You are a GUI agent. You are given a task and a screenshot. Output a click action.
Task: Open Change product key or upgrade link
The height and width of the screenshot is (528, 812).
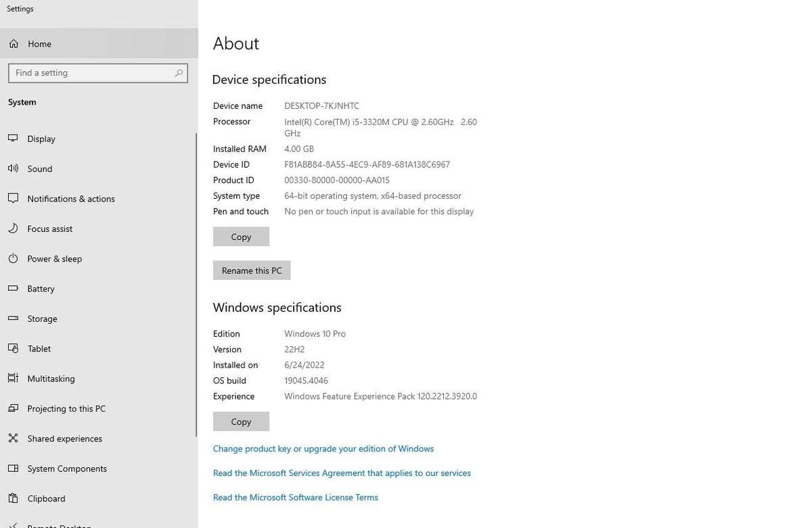(x=323, y=449)
